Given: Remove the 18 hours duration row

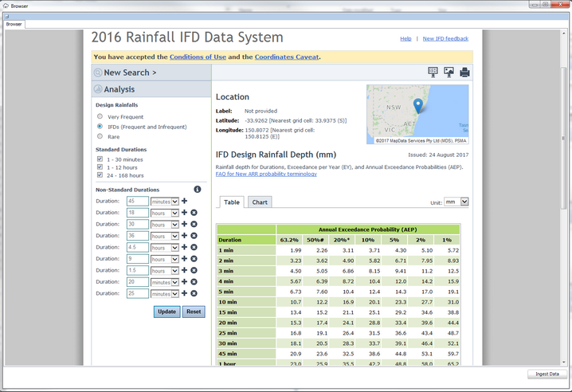Looking at the screenshot, I should [x=194, y=213].
